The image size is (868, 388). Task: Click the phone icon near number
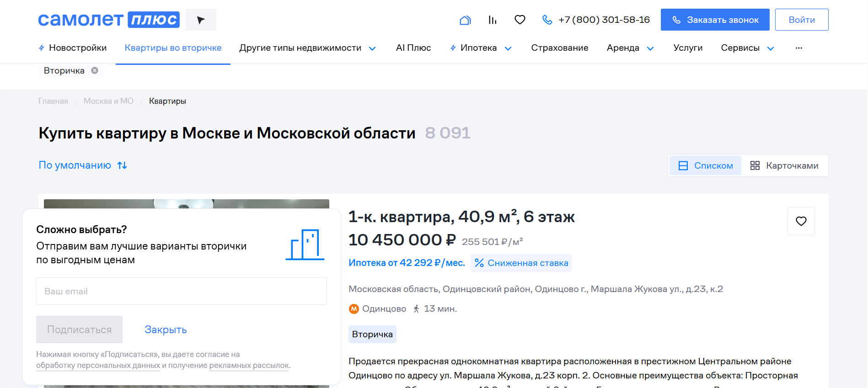pos(547,20)
